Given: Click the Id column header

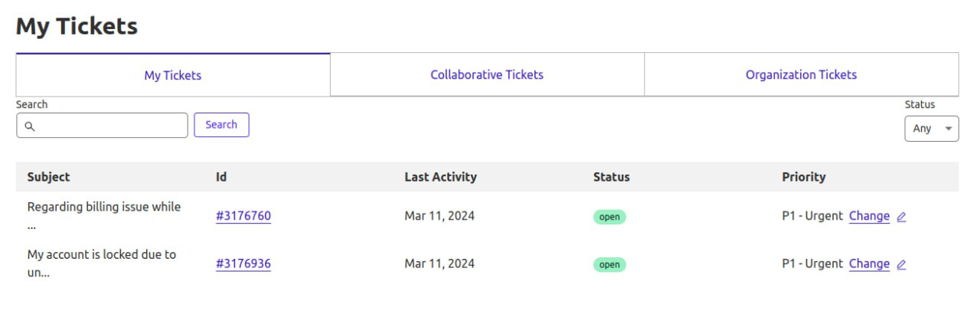Looking at the screenshot, I should pos(221,177).
